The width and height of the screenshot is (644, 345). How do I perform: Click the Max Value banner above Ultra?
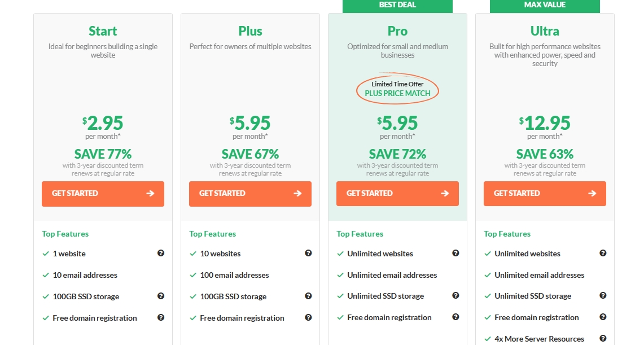click(x=545, y=6)
